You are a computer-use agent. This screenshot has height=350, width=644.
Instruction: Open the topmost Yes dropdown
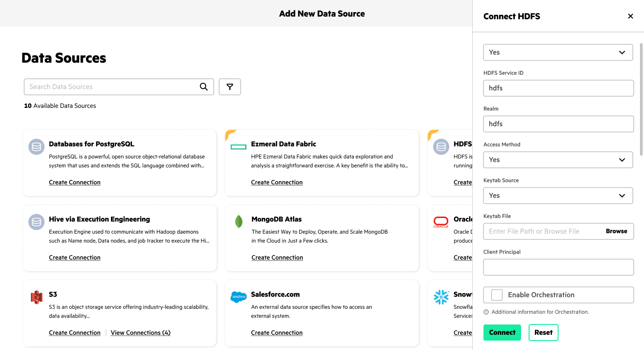(x=558, y=52)
